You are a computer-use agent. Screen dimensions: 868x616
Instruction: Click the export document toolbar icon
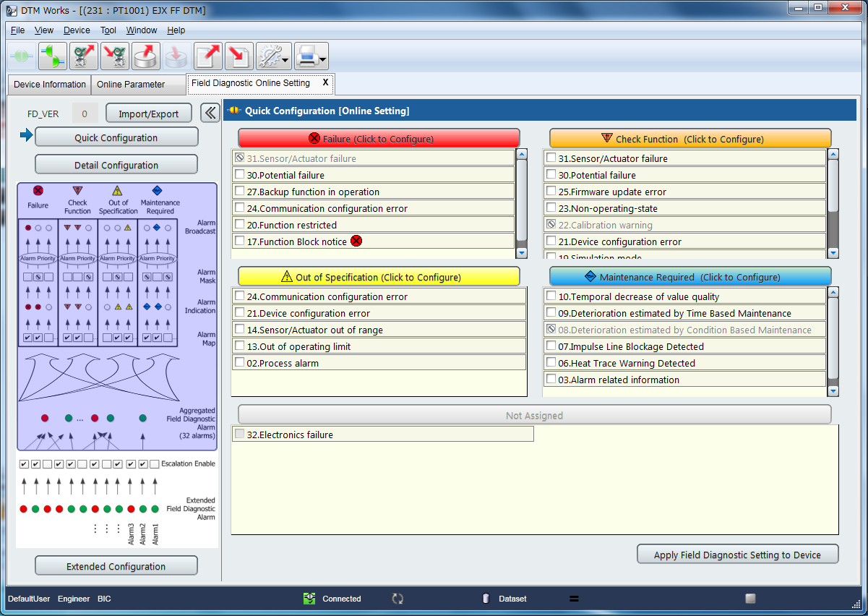208,56
